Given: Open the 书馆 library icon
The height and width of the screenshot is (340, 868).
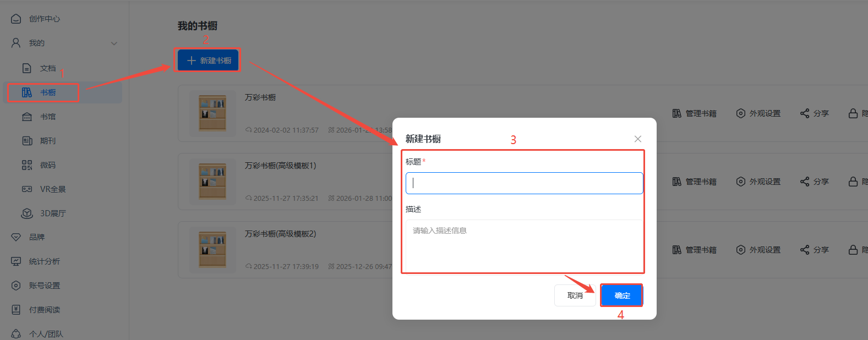Looking at the screenshot, I should click(x=26, y=117).
